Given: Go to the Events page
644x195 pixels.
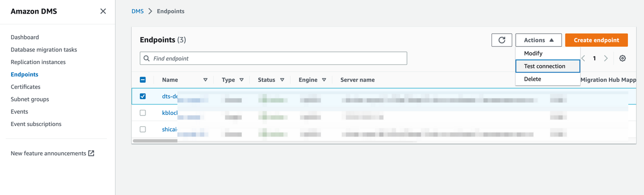Looking at the screenshot, I should pos(20,111).
